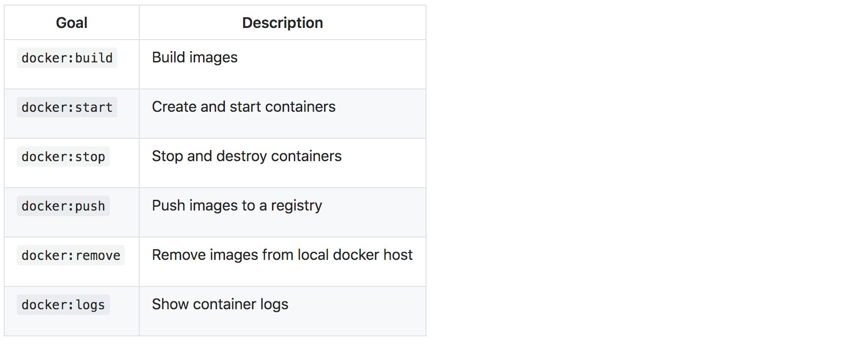Click 'Stop and destroy containers' description

click(x=247, y=156)
